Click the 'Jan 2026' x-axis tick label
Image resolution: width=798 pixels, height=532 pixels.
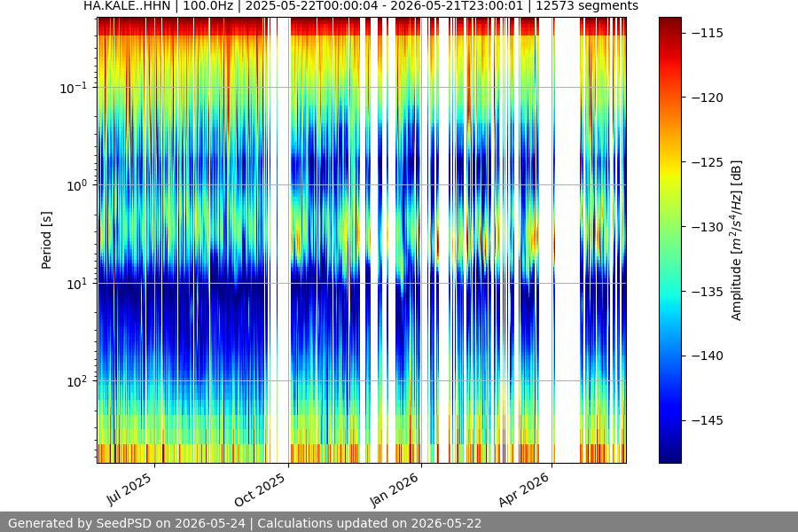tap(394, 489)
